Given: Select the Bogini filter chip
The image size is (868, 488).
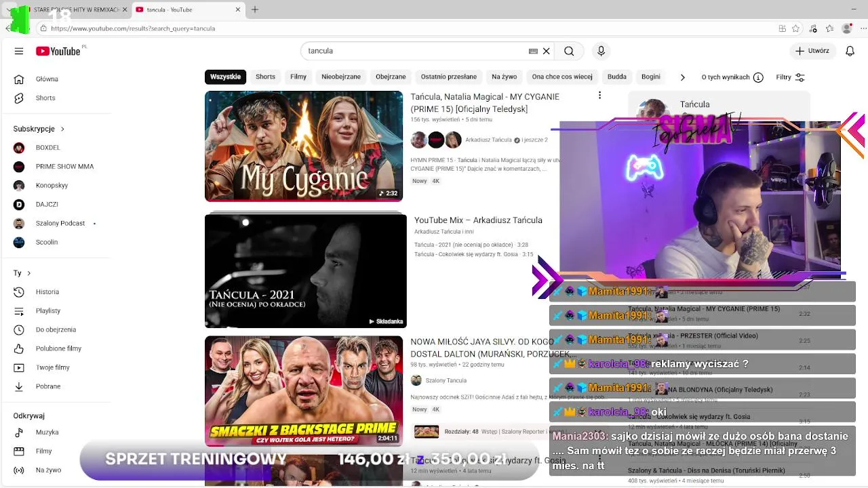Looking at the screenshot, I should click(x=651, y=77).
